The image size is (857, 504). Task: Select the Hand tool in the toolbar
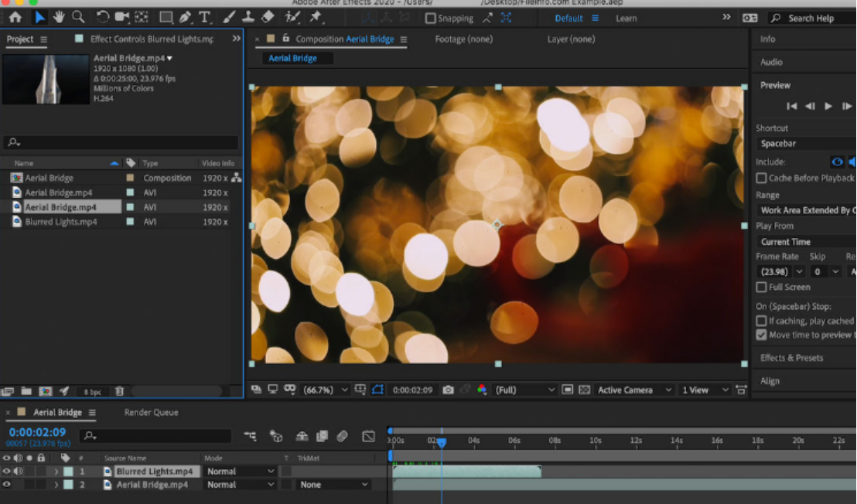(58, 17)
